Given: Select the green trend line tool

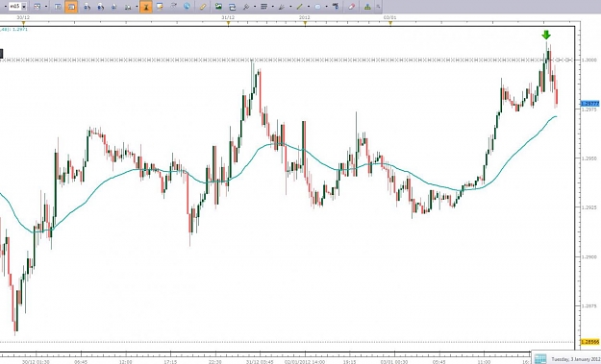Looking at the screenshot, I should (x=299, y=7).
